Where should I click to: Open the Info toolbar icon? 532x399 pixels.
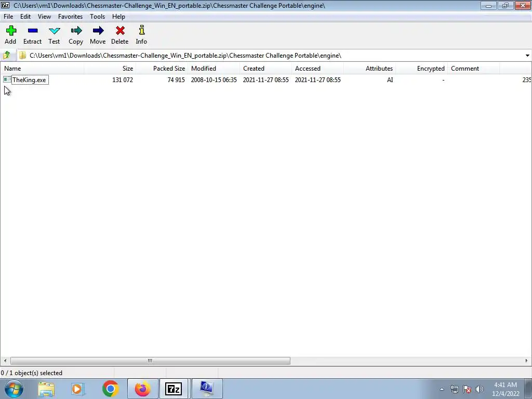point(141,35)
